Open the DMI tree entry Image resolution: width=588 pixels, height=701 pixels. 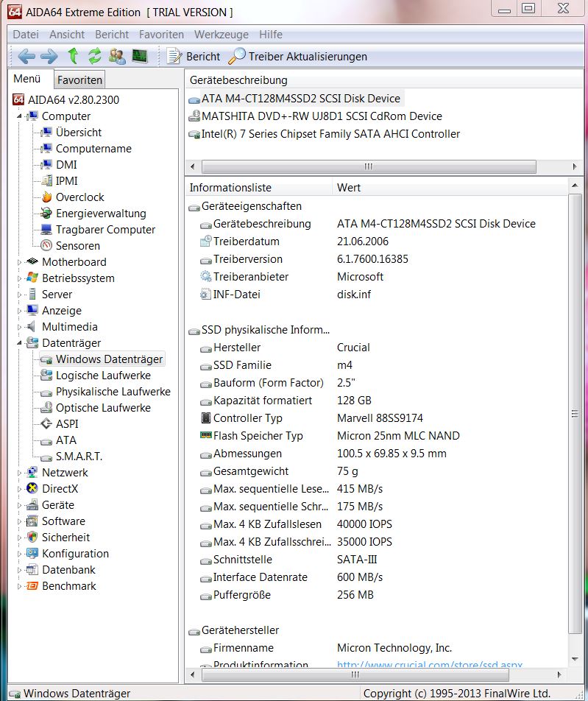[66, 164]
